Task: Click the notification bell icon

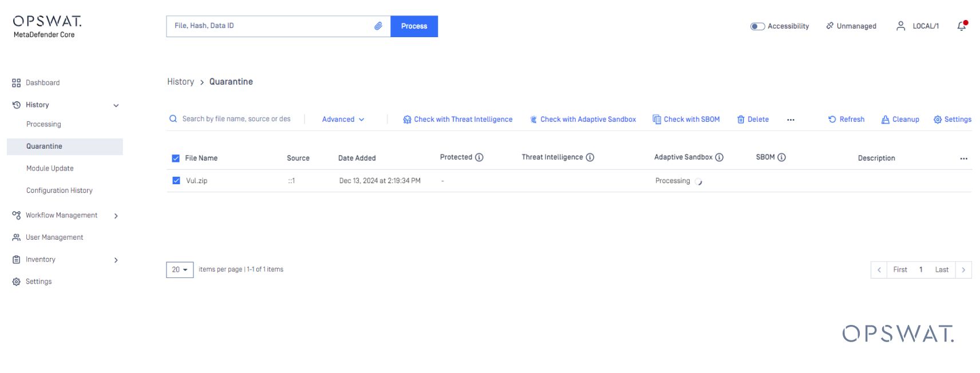Action: pos(961,26)
